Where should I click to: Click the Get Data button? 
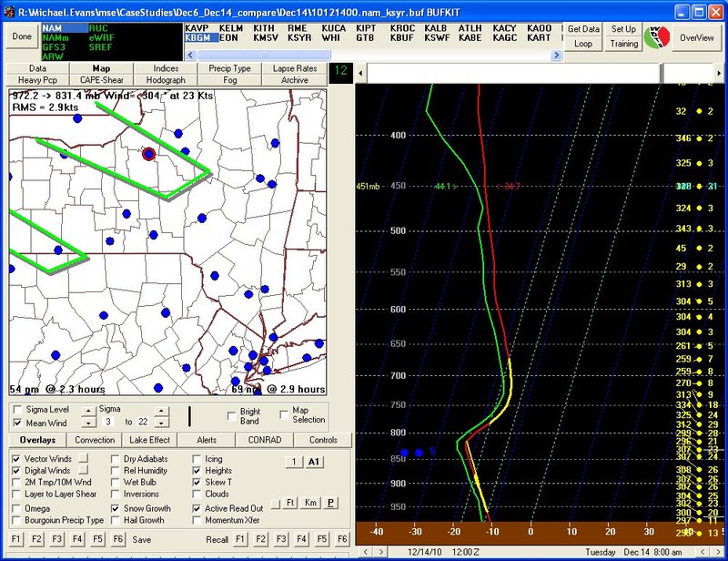pyautogui.click(x=583, y=29)
